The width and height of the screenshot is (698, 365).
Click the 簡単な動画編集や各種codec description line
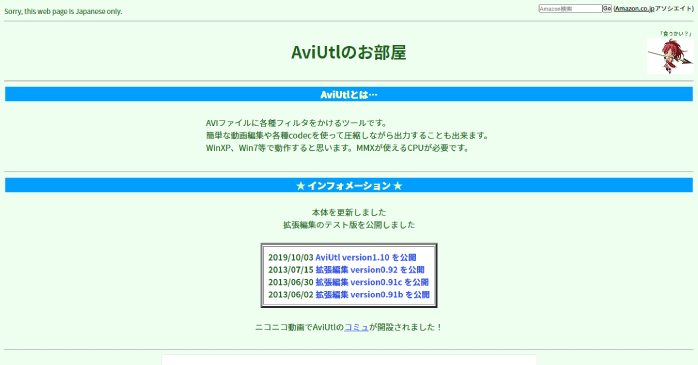pos(348,135)
